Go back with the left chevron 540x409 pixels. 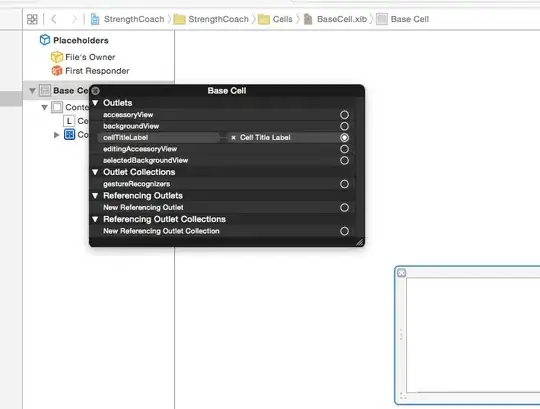tap(54, 19)
